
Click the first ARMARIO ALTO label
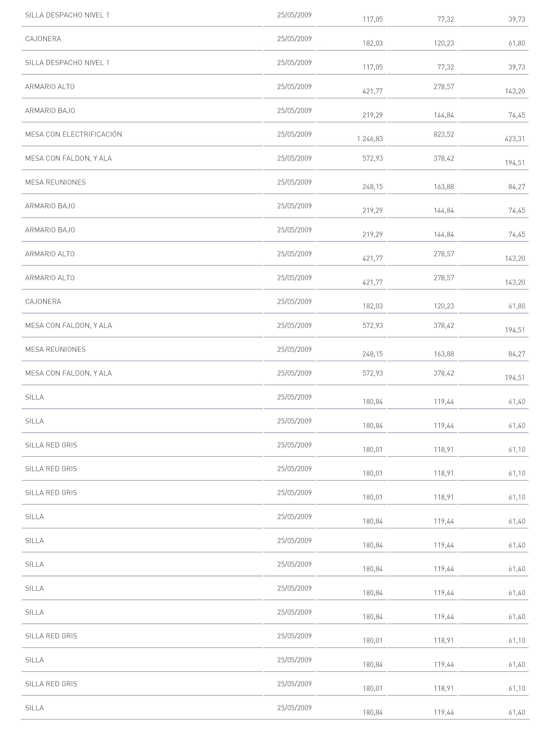click(50, 87)
